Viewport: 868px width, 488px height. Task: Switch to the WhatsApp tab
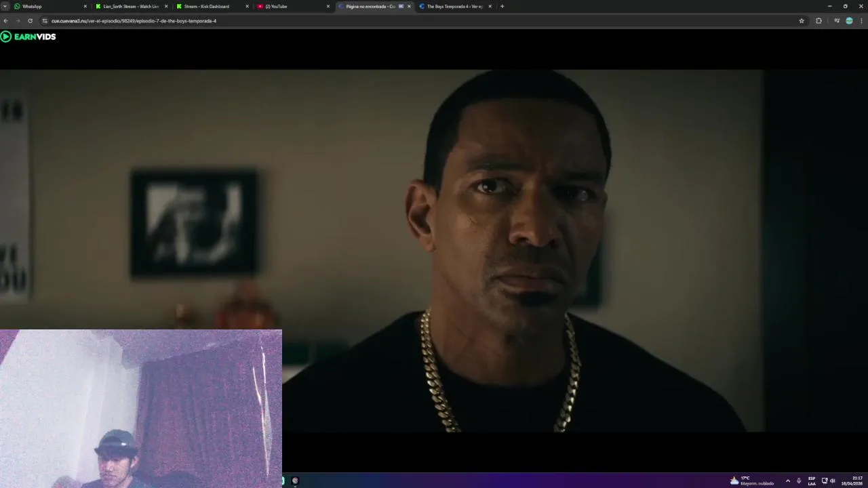point(51,6)
